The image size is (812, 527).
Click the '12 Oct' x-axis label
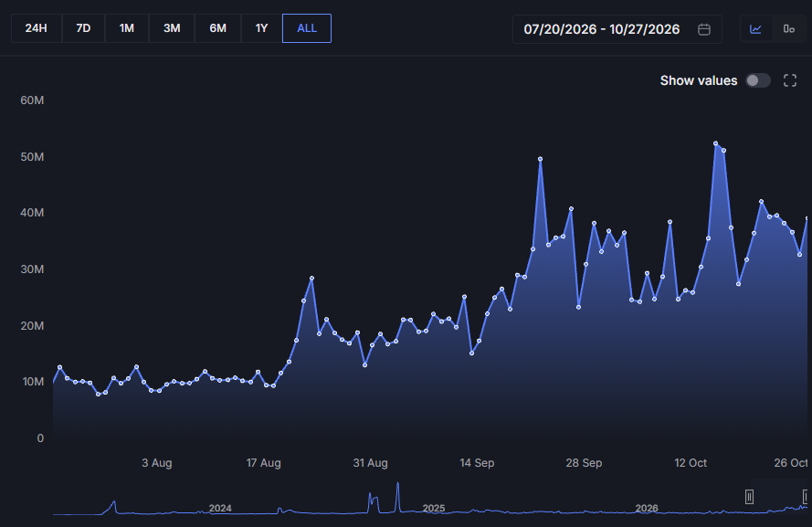coord(691,463)
